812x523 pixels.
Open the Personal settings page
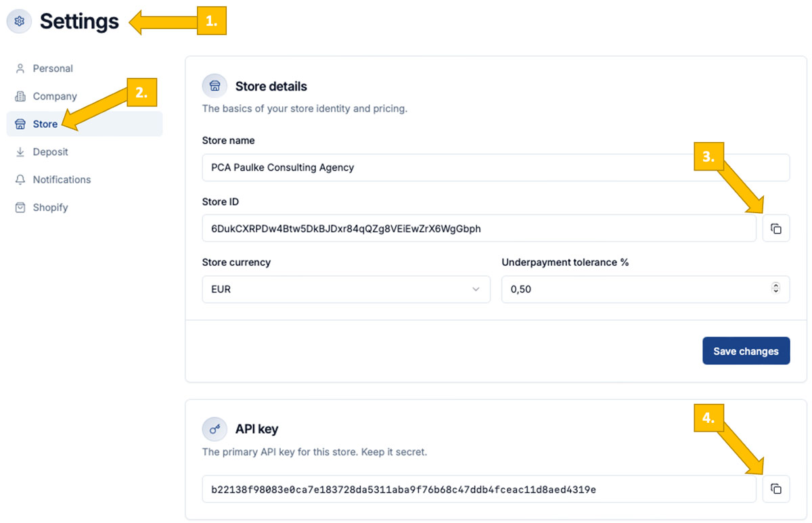[85, 68]
